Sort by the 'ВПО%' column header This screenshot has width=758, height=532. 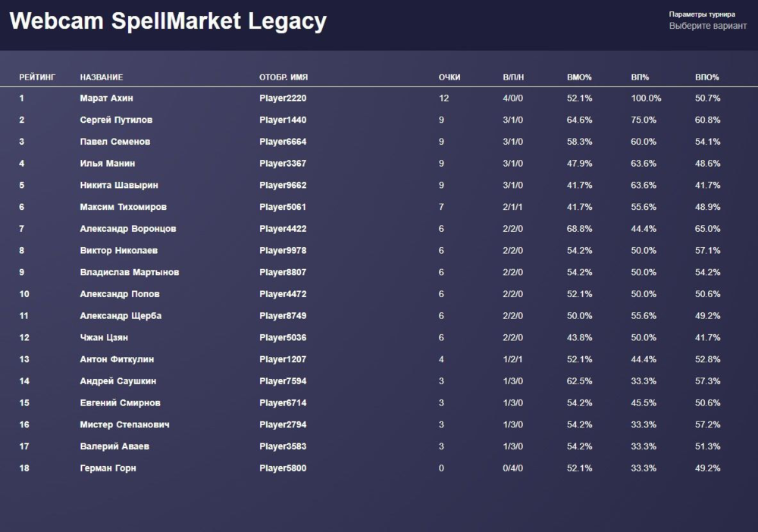click(706, 77)
